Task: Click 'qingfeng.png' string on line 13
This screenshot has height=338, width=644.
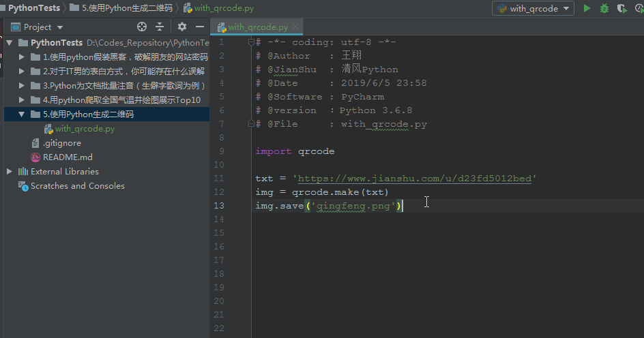Action: coord(353,206)
